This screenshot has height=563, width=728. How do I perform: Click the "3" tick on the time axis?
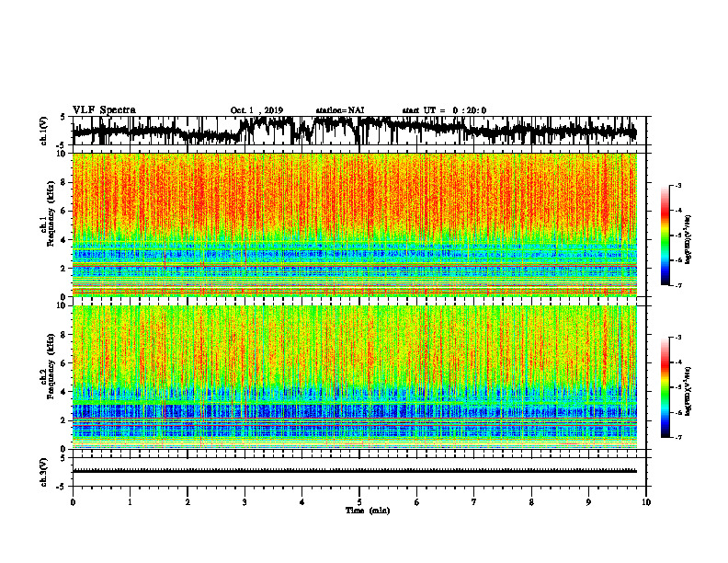tap(245, 502)
